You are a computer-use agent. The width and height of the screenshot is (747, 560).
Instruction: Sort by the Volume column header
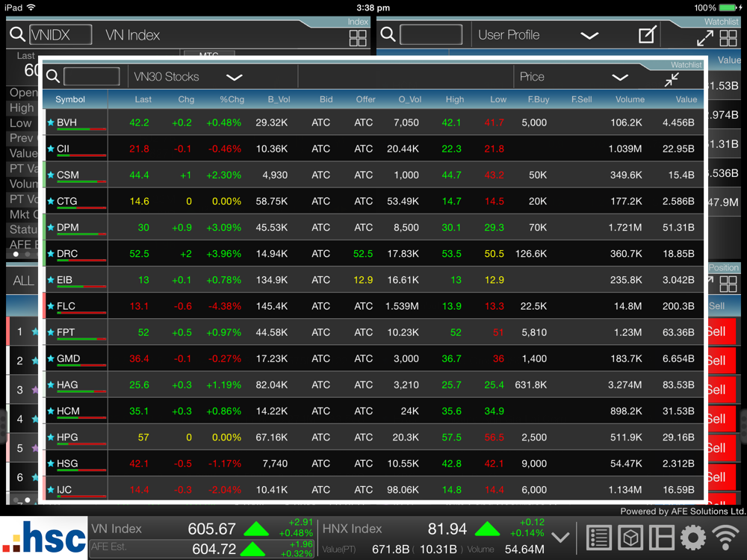pos(630,99)
